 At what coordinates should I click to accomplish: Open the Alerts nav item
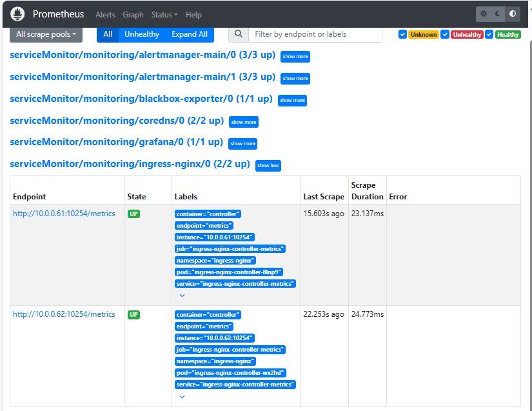[x=105, y=15]
